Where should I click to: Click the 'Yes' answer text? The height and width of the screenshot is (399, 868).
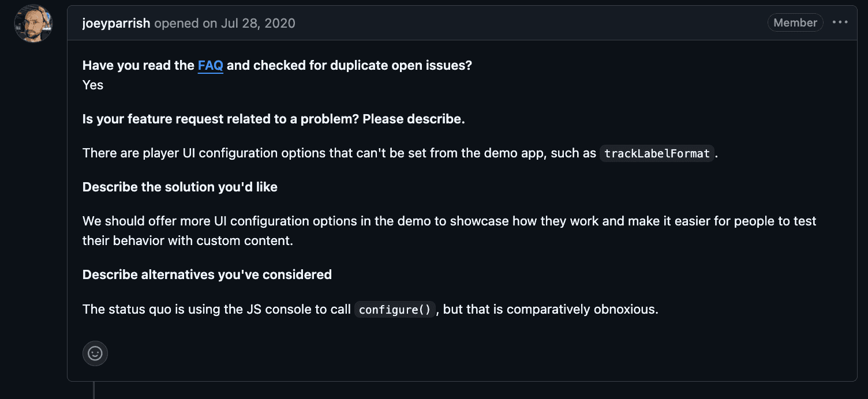(x=93, y=85)
